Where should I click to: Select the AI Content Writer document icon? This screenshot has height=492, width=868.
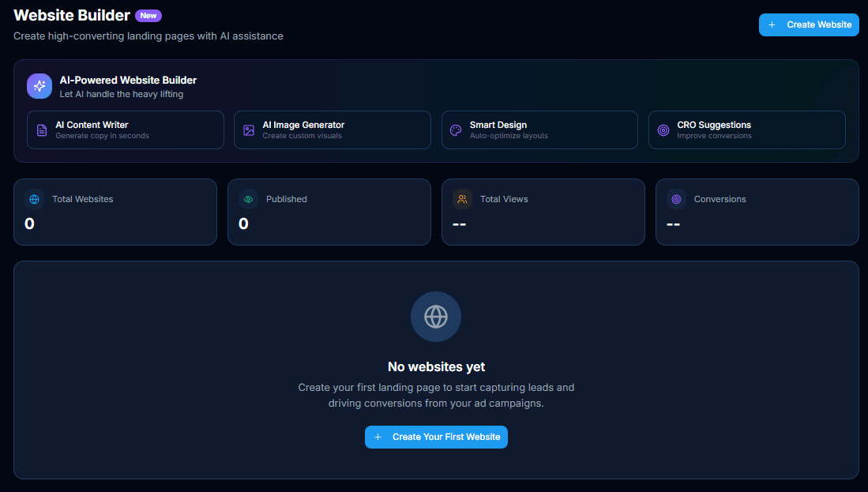[x=42, y=130]
